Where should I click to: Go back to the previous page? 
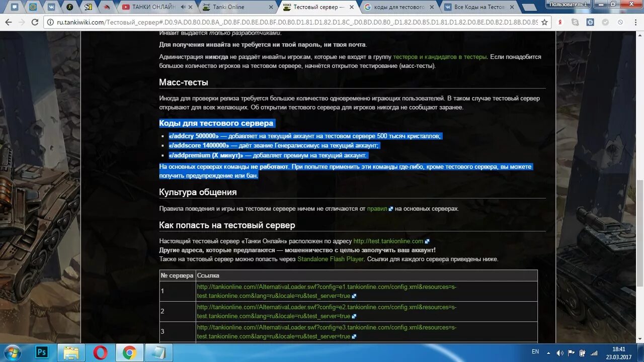click(9, 23)
